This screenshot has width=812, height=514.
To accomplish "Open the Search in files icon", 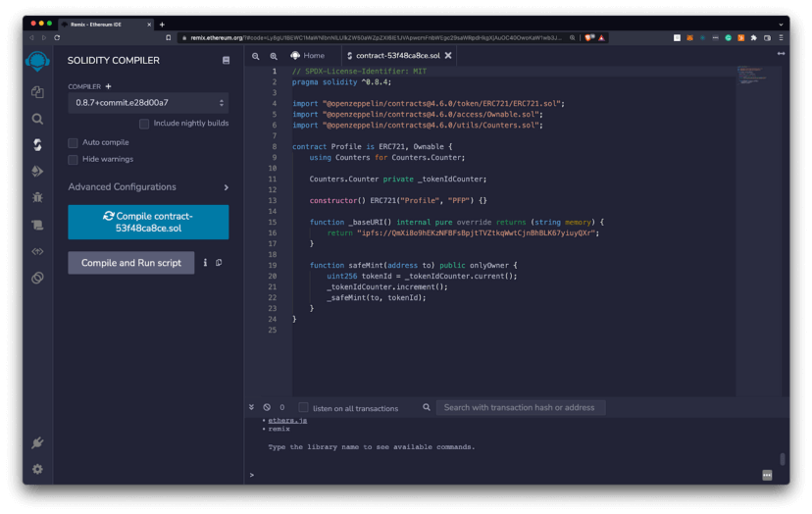I will (x=37, y=119).
